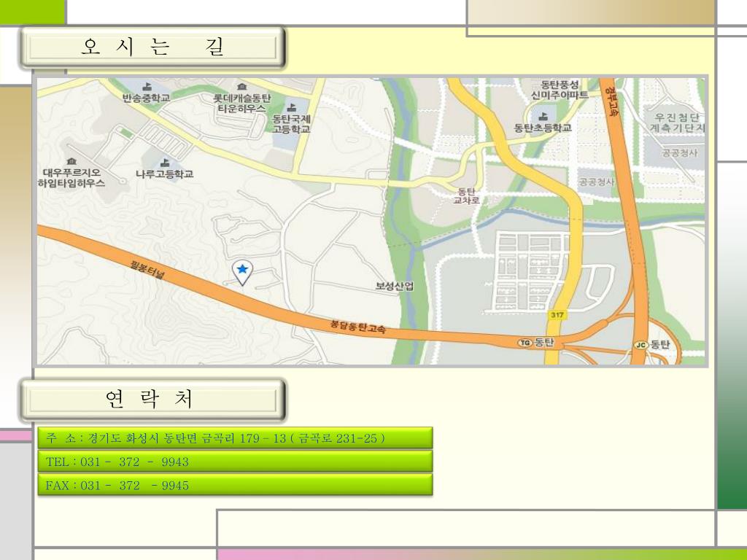Click the 나루고등학교 school icon

(x=165, y=163)
